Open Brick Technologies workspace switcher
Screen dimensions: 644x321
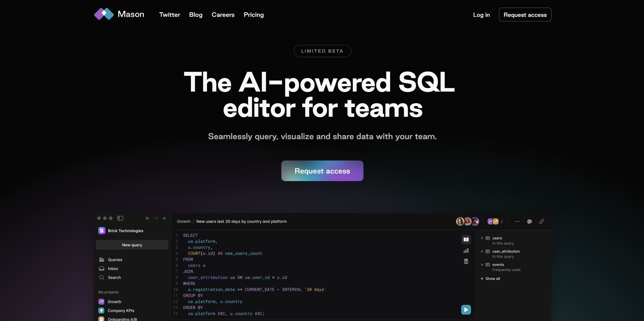121,231
